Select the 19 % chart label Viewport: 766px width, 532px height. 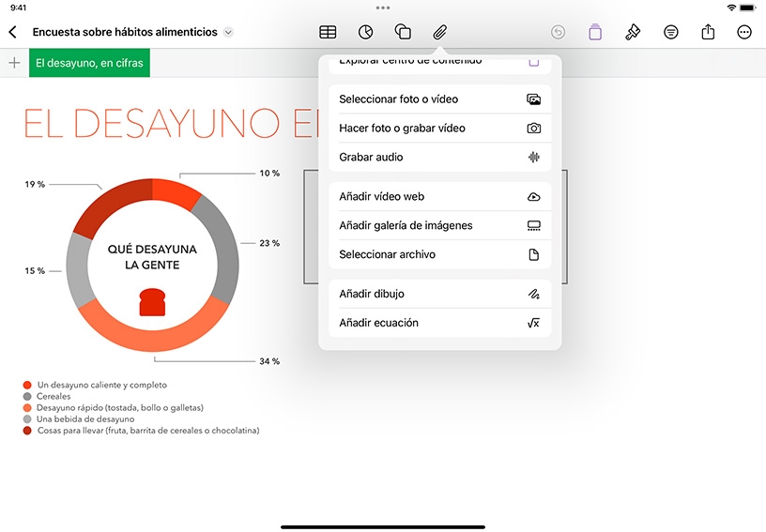point(35,185)
